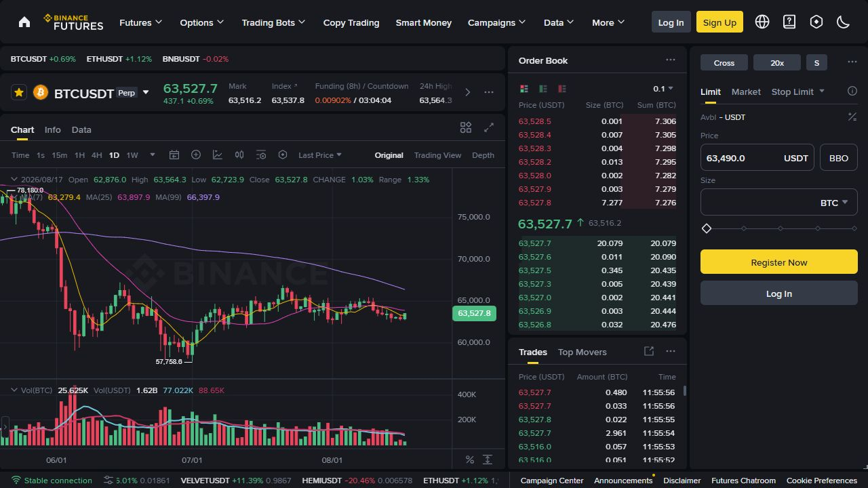The height and width of the screenshot is (488, 868).
Task: Toggle the Cross margin mode button
Action: tap(724, 63)
